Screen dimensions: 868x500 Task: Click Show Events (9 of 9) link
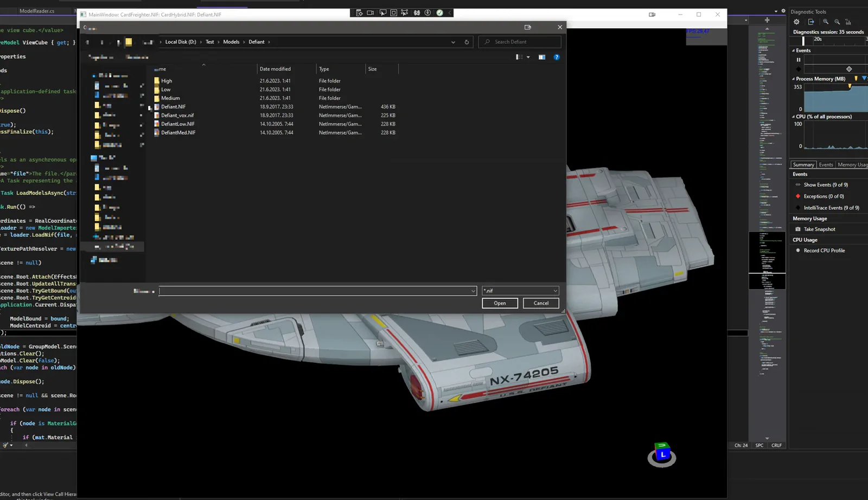[x=826, y=185]
